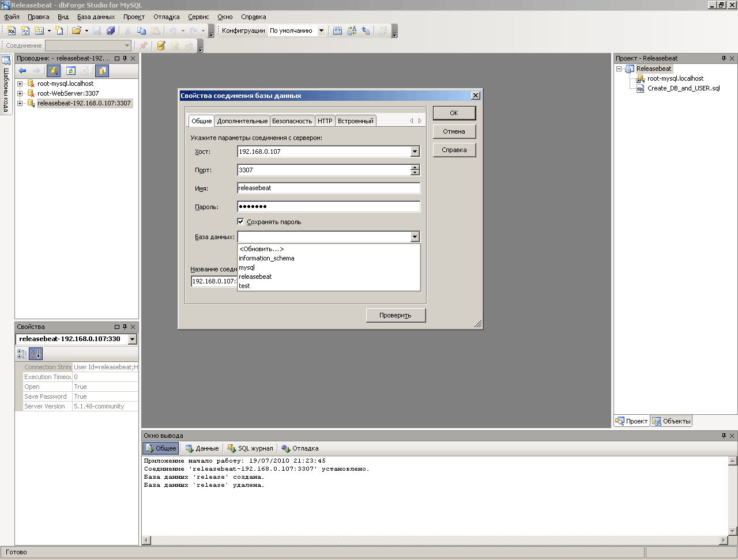Open the База данных dropdown arrow
This screenshot has height=560, width=738.
[x=415, y=237]
